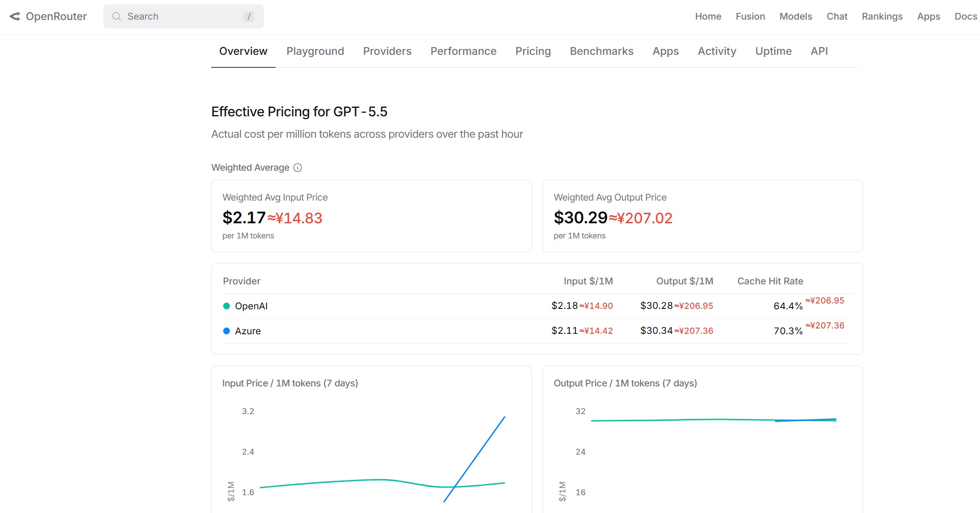Click the OpenRouter logo icon
Image resolution: width=980 pixels, height=513 pixels.
point(15,16)
